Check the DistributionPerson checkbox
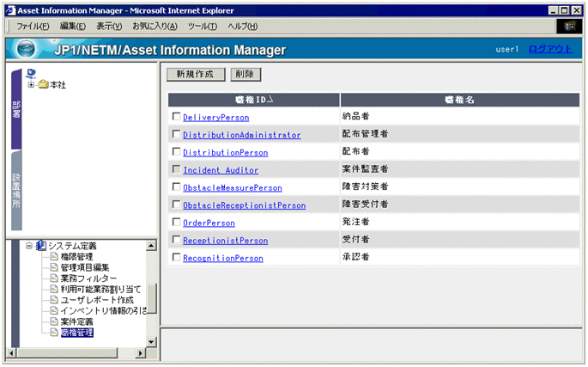Screen dimensions: 588x367 coord(176,151)
